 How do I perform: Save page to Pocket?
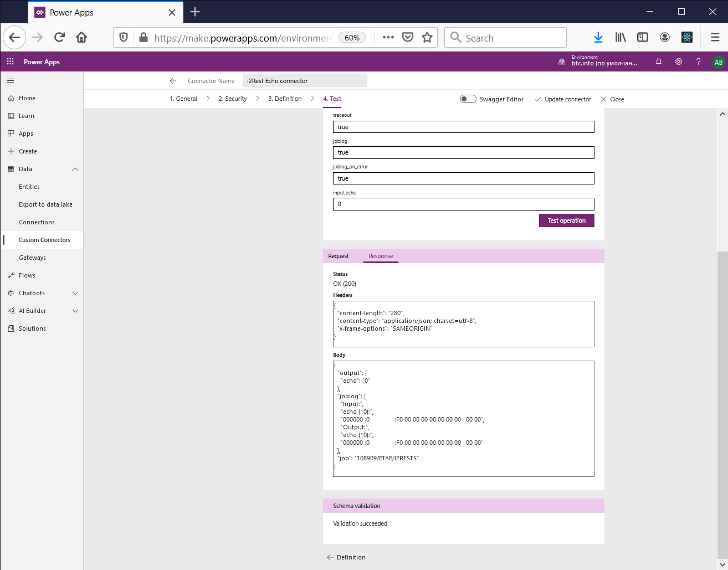(408, 38)
